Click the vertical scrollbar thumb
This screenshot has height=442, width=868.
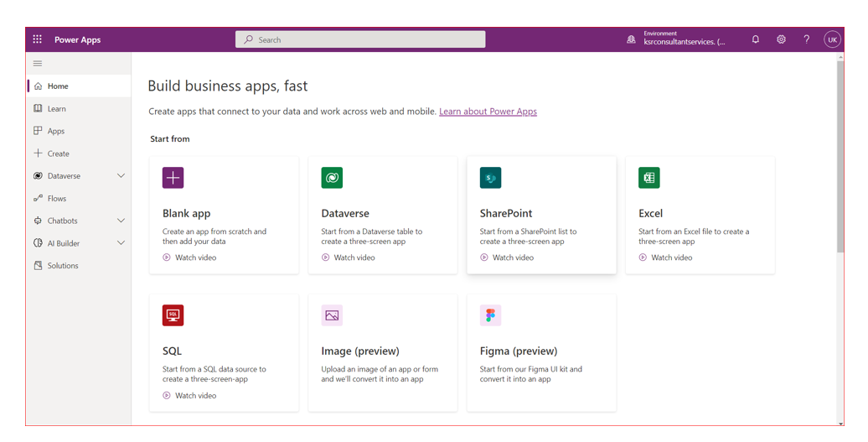point(840,157)
